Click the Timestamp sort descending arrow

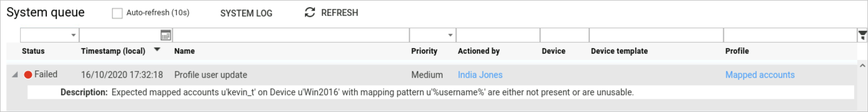(x=157, y=49)
